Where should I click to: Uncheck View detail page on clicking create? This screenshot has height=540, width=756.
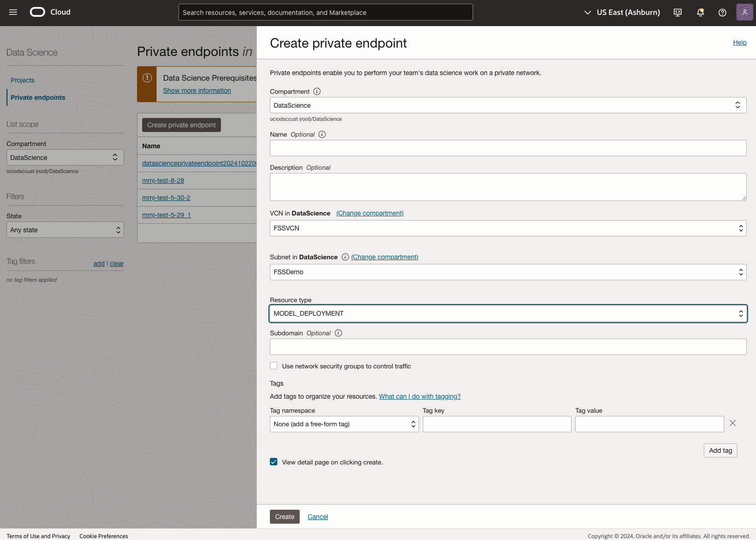coord(274,462)
